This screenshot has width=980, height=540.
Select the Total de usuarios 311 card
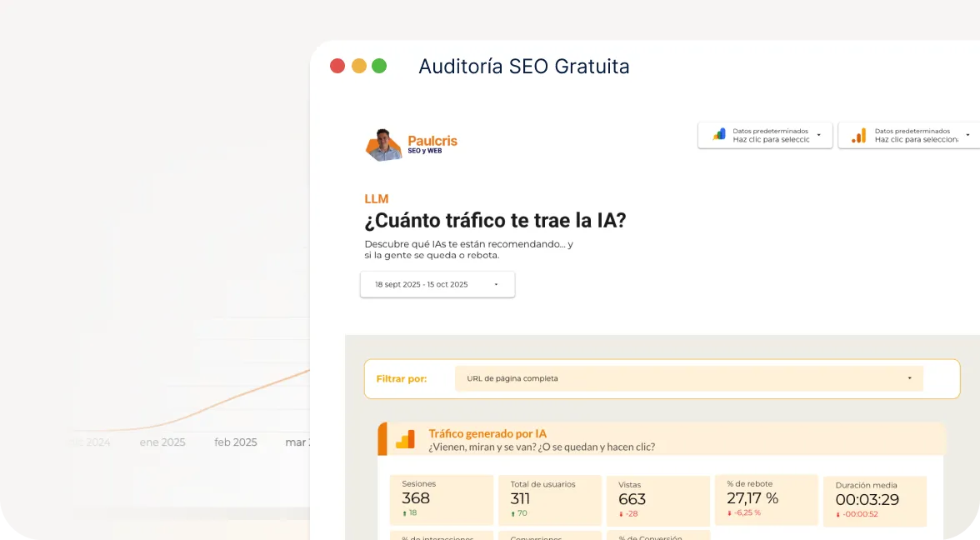pyautogui.click(x=549, y=500)
